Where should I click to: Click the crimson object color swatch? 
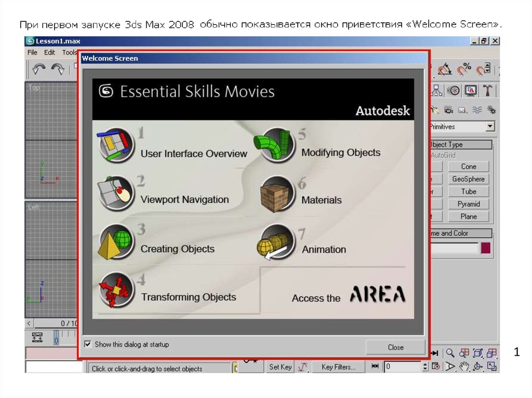[x=486, y=248]
